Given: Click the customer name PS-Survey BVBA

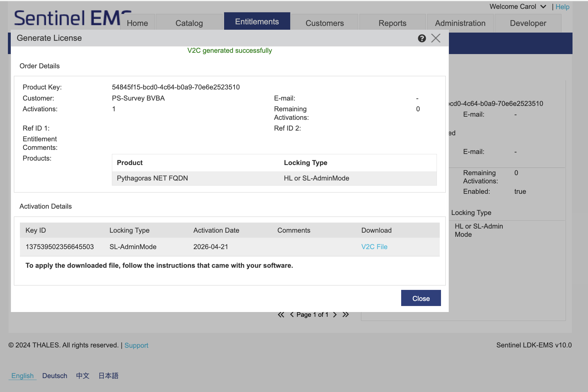Looking at the screenshot, I should point(138,98).
